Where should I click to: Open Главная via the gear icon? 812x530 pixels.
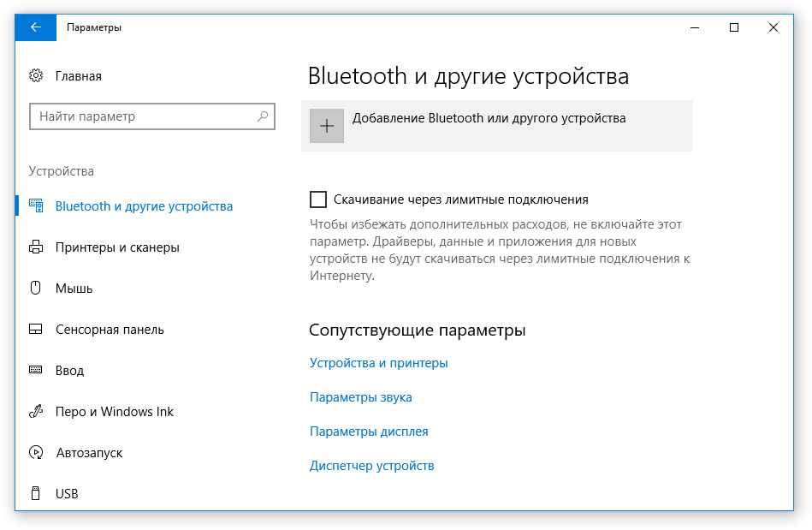tap(36, 75)
